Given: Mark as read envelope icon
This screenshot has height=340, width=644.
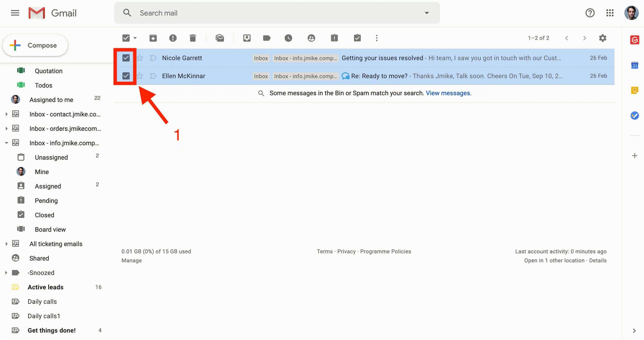Looking at the screenshot, I should 220,38.
